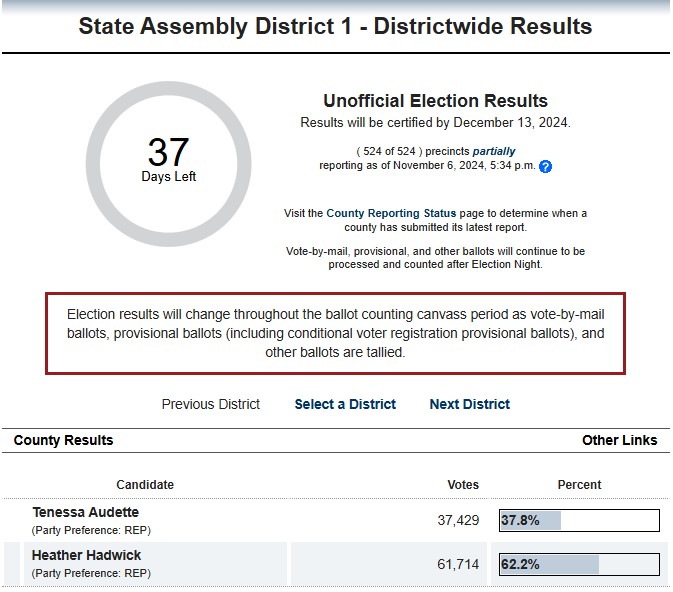The image size is (673, 592).
Task: Select candidate name Heather Hadwick
Action: point(87,555)
